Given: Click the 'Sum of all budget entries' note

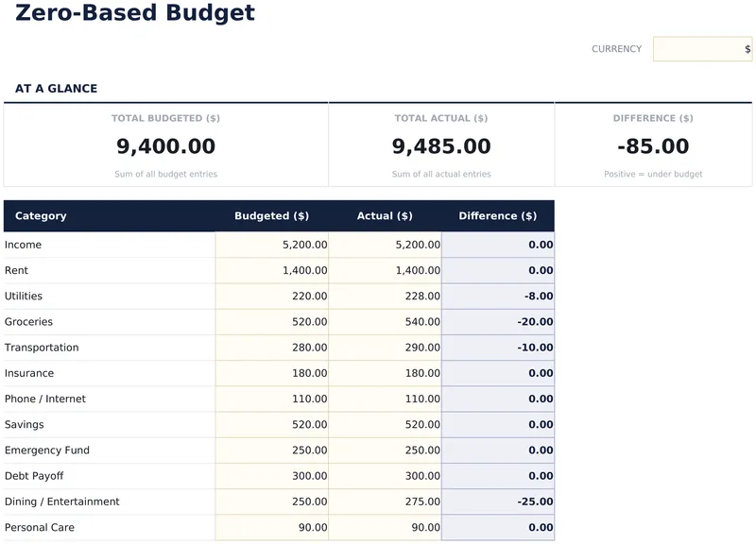Looking at the screenshot, I should click(x=166, y=175).
